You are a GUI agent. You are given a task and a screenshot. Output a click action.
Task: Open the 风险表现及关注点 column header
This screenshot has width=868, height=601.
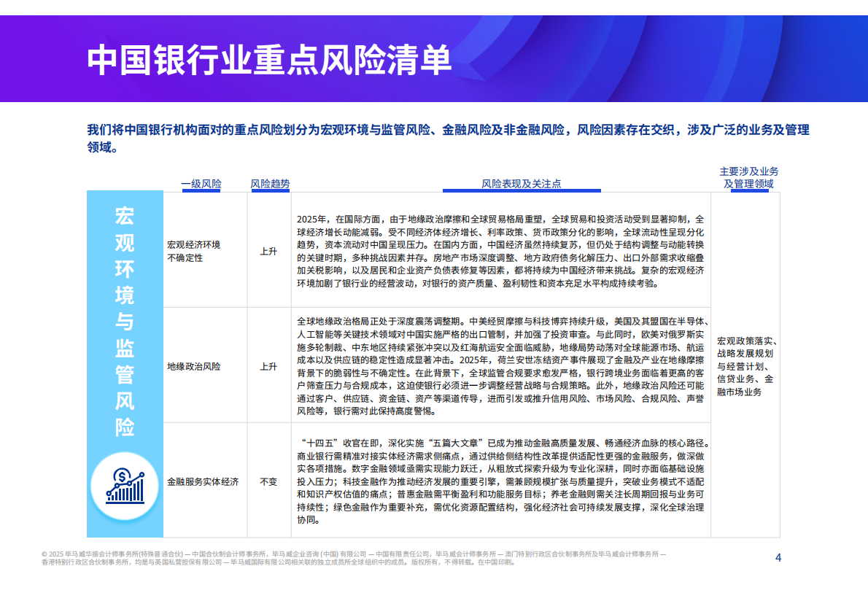click(522, 182)
